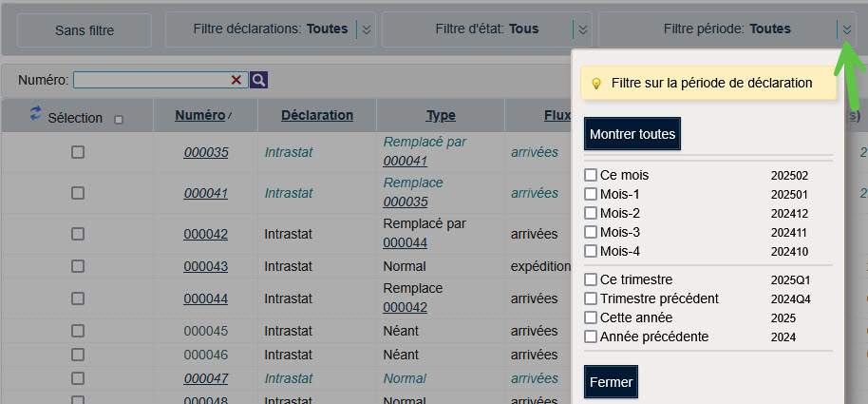
Task: Click the magnifier search icon next to Numéro
Action: pos(258,81)
